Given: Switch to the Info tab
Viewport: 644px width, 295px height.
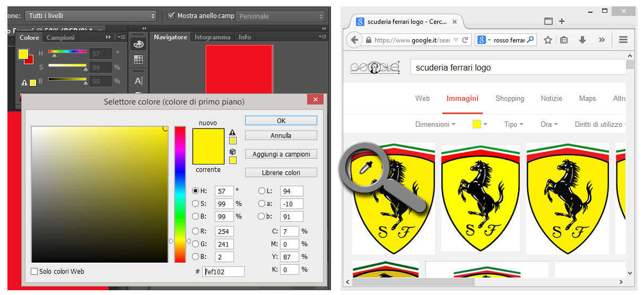Looking at the screenshot, I should coord(245,37).
